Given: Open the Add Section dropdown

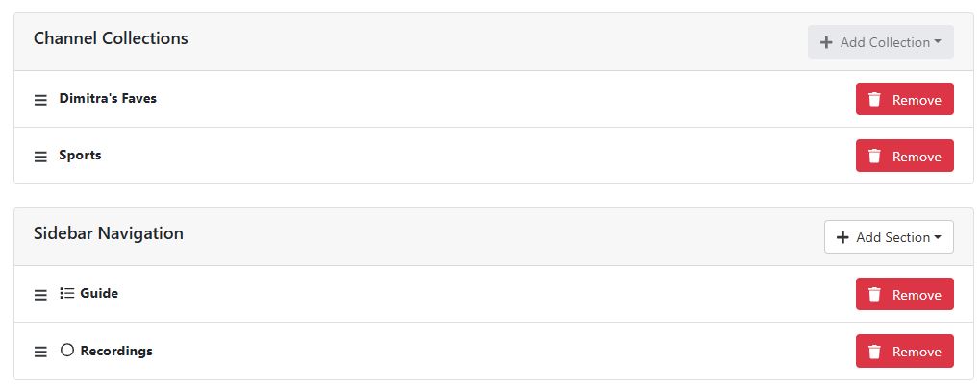Looking at the screenshot, I should point(889,237).
